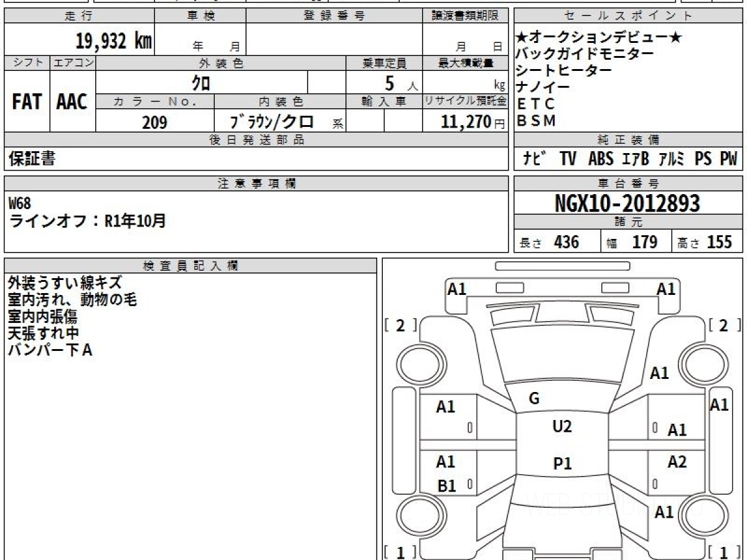747x560 pixels.
Task: Select the セールスポイント section header
Action: 629,16
